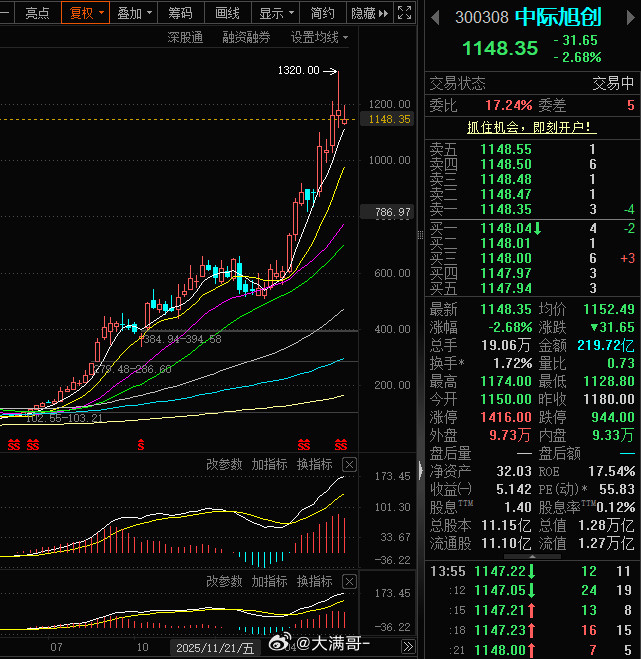This screenshot has width=641, height=659.
Task: Go to previous stock arrow
Action: click(x=435, y=18)
